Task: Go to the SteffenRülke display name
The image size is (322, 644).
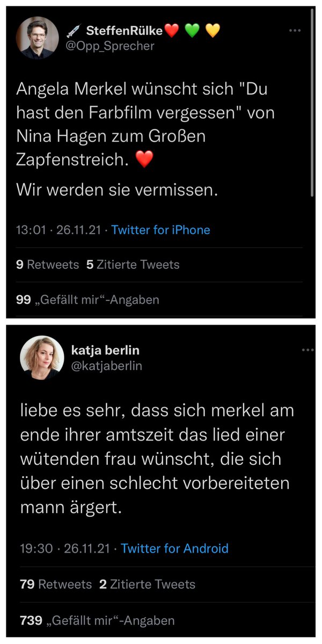Action: point(125,32)
